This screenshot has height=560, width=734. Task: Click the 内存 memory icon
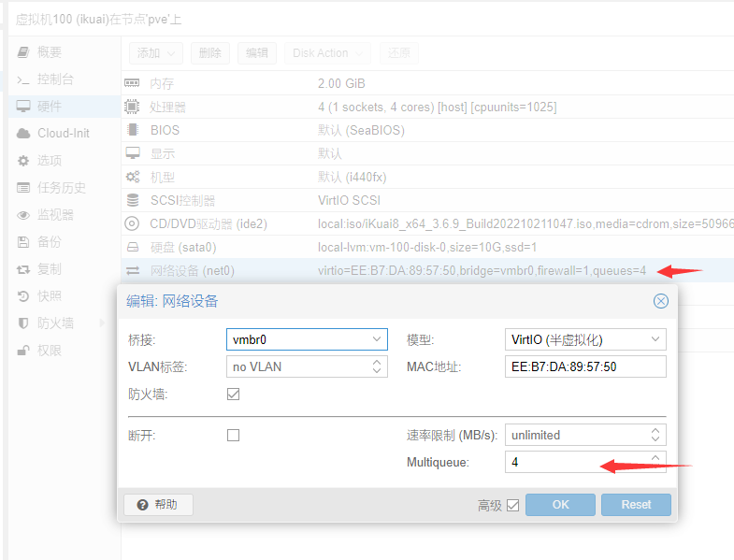click(x=132, y=83)
